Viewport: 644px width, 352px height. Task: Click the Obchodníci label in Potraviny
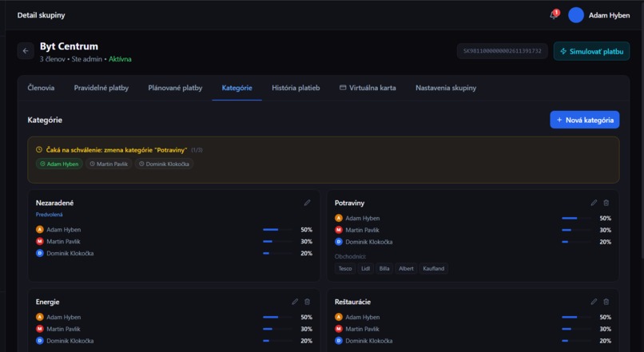click(x=350, y=256)
